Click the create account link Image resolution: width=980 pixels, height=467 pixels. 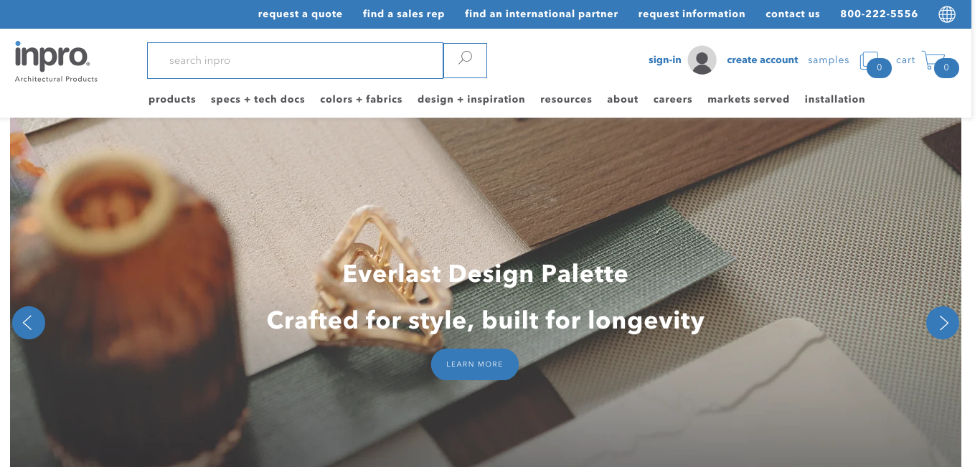(763, 60)
